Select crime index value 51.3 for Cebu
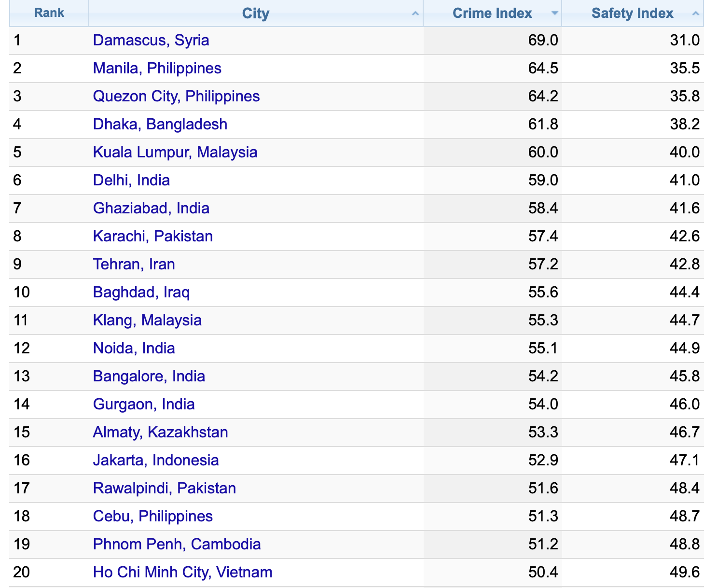The height and width of the screenshot is (588, 718). (x=543, y=516)
